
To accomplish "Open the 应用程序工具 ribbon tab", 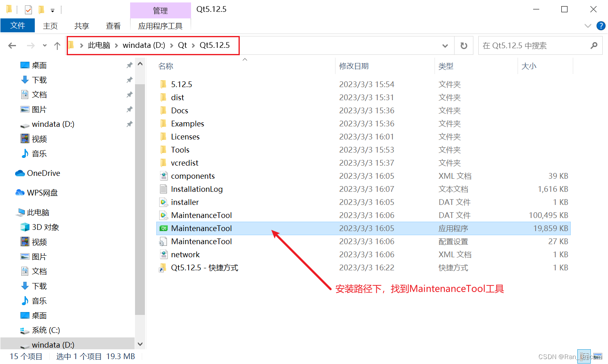I will pos(160,26).
